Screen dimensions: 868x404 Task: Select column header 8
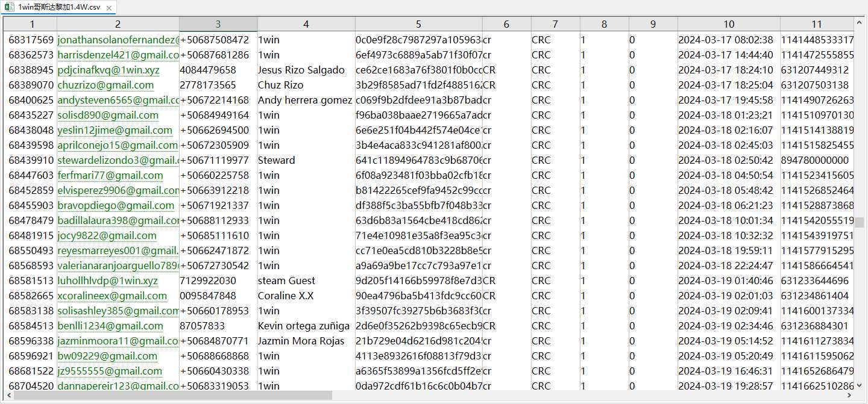pyautogui.click(x=604, y=24)
